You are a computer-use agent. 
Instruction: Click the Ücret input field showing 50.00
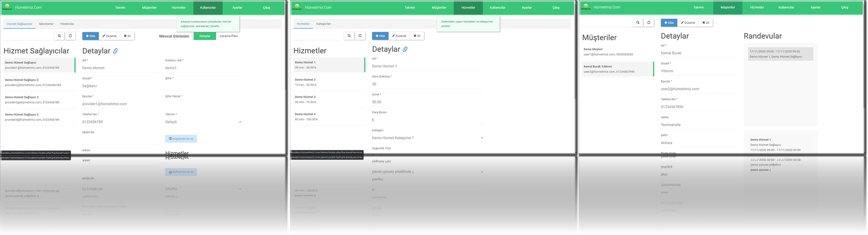[415, 102]
